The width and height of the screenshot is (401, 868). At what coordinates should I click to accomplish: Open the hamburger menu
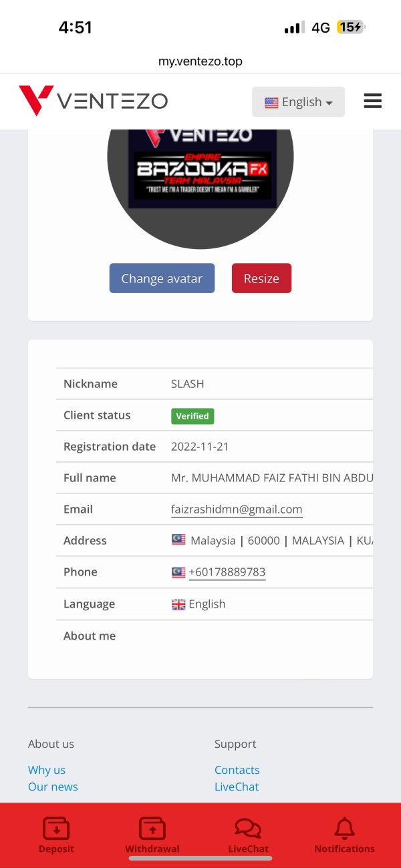[372, 101]
